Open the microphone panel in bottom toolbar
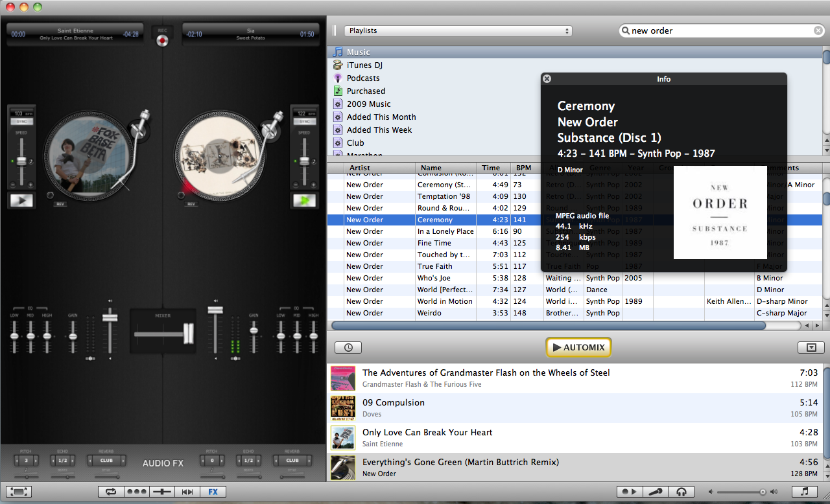The width and height of the screenshot is (830, 504). pos(656,492)
